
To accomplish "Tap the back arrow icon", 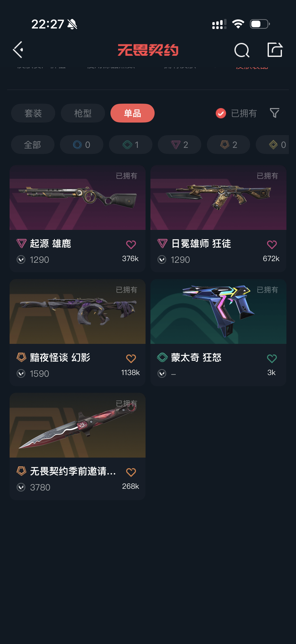I will tap(18, 50).
